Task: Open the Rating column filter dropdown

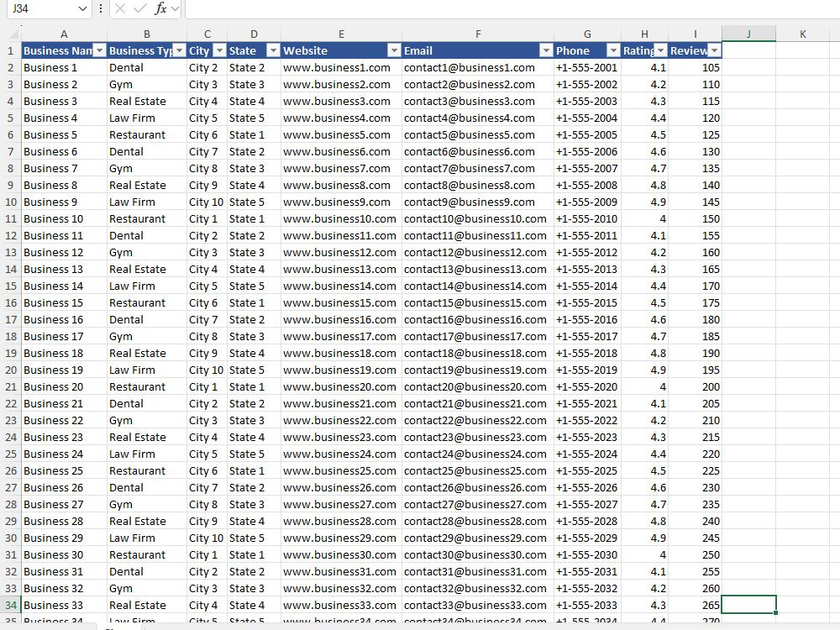Action: tap(661, 50)
